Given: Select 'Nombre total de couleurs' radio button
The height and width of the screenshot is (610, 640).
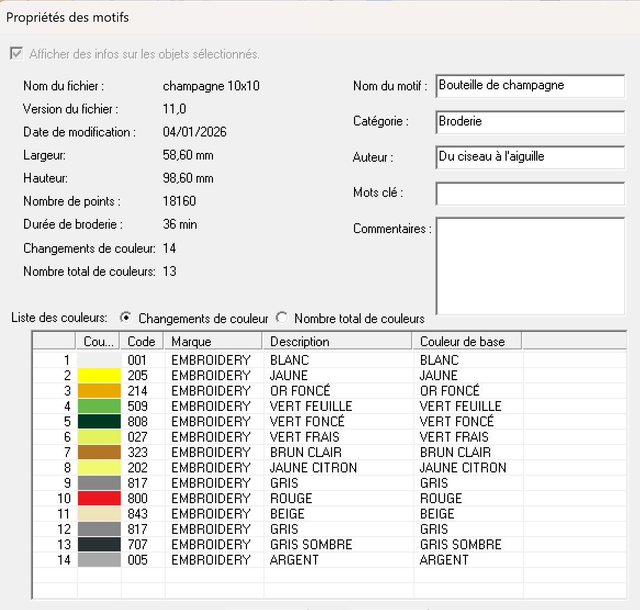Looking at the screenshot, I should tap(282, 318).
